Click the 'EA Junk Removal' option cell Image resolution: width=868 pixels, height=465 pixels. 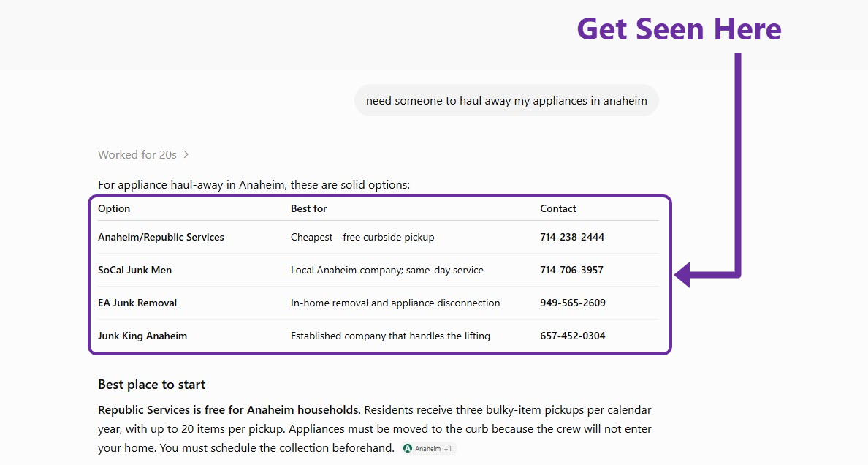pos(137,303)
